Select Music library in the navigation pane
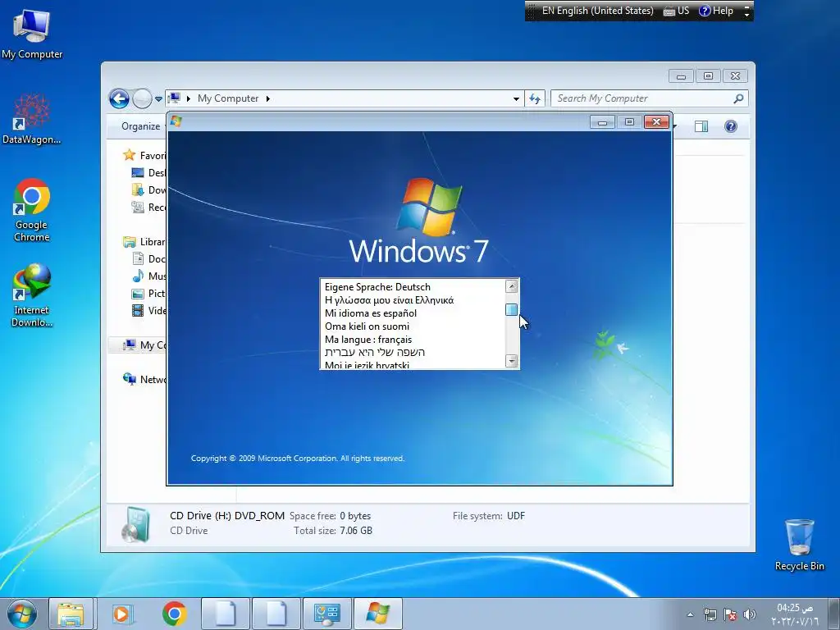The height and width of the screenshot is (630, 840). [x=149, y=276]
